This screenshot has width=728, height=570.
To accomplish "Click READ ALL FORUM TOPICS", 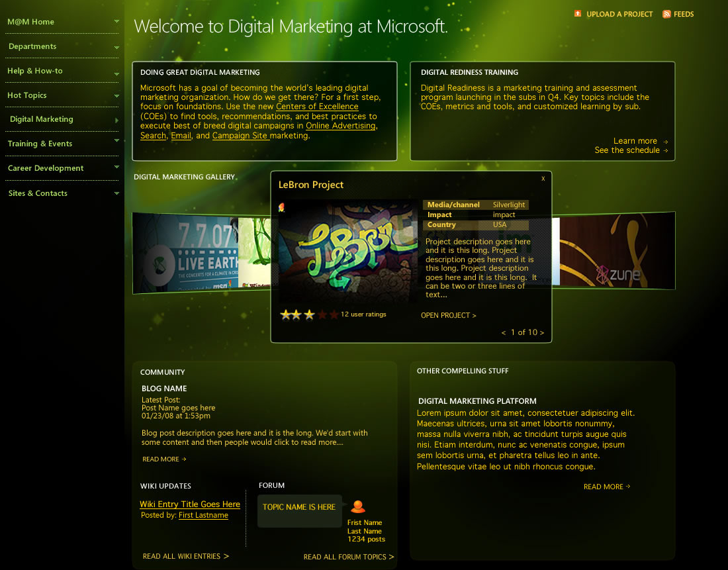I will [x=349, y=557].
